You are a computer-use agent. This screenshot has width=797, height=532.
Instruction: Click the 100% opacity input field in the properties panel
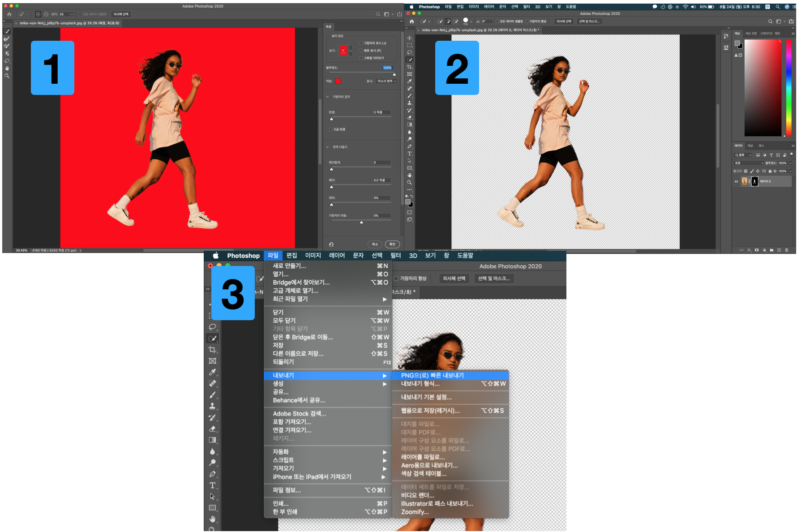tap(387, 68)
